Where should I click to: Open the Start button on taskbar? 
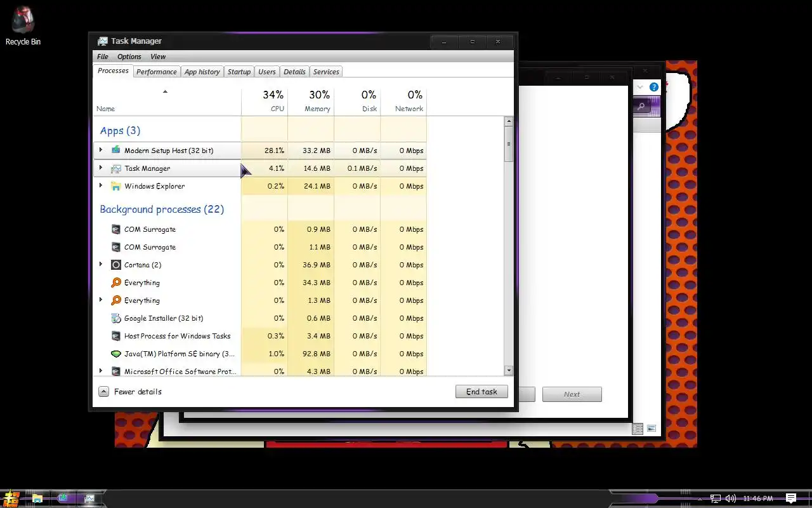pos(11,498)
